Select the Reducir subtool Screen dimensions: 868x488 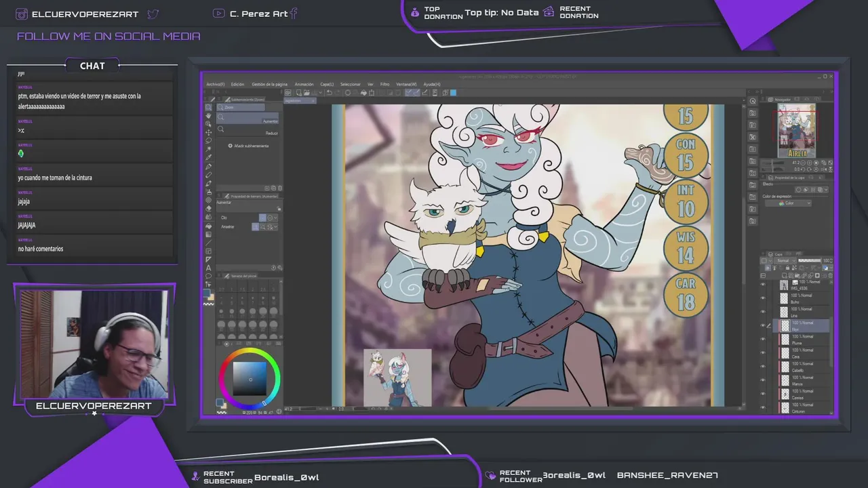tap(248, 130)
